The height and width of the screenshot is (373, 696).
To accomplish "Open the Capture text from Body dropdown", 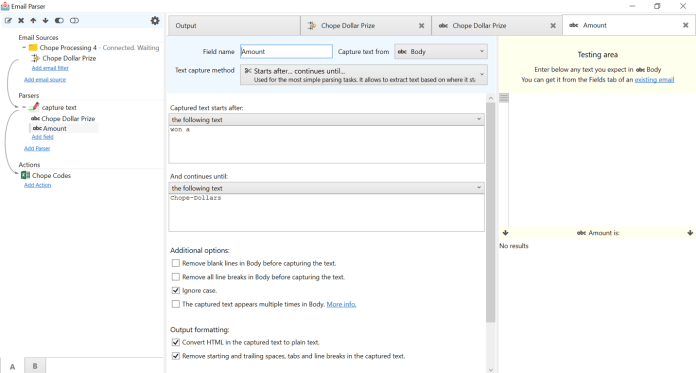I will tap(441, 52).
